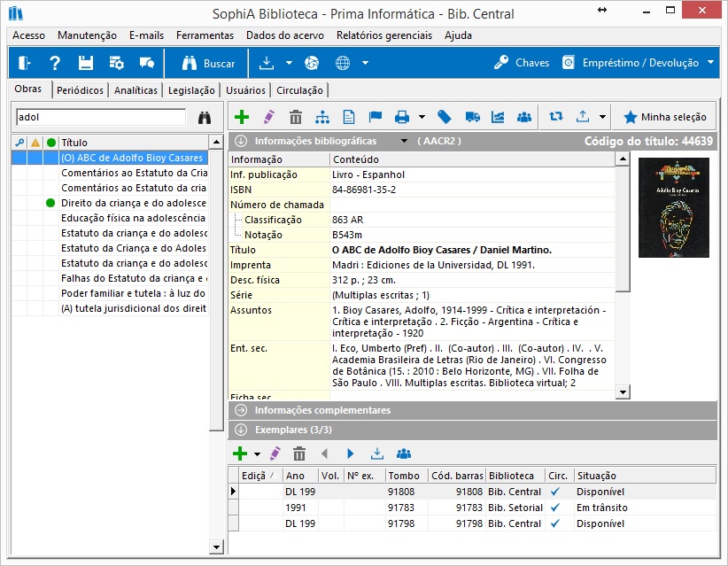Click the book cover thumbnail
This screenshot has width=728, height=566.
(x=674, y=207)
